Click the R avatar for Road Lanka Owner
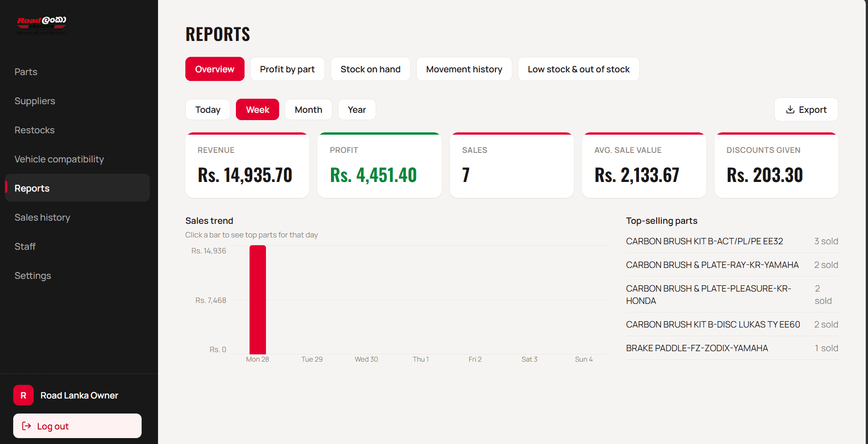Viewport: 868px width, 444px height. tap(23, 395)
